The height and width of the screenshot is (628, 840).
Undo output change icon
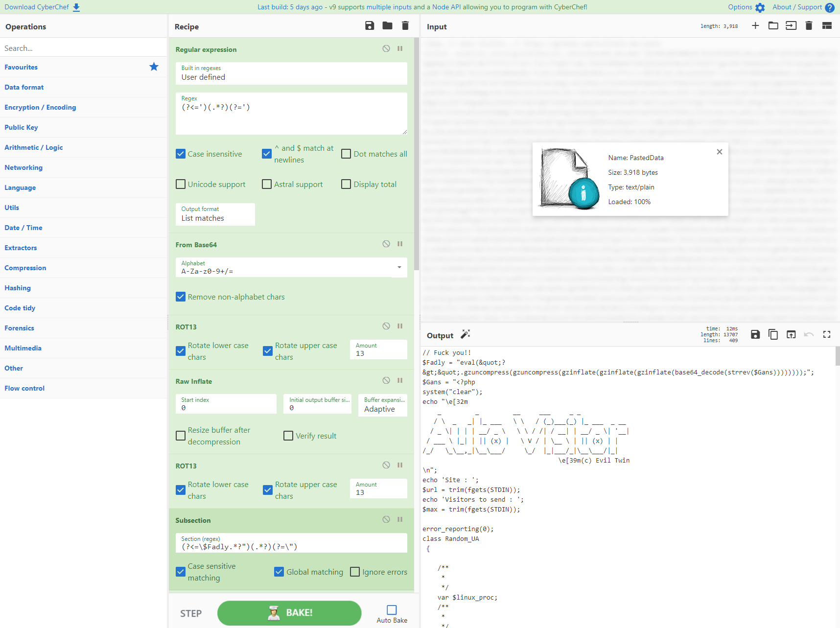click(809, 334)
